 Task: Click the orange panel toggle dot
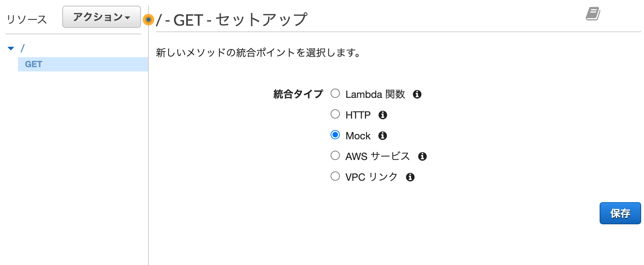coord(148,20)
